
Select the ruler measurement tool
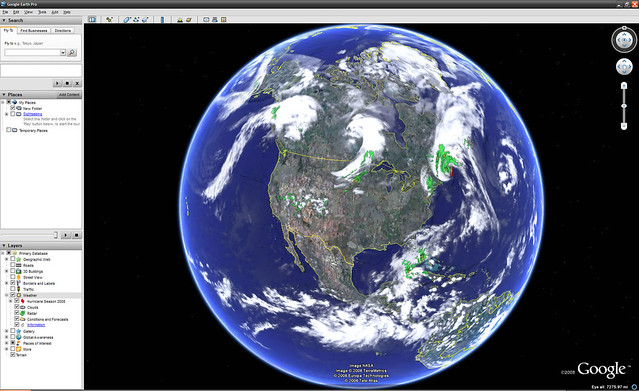(x=162, y=19)
